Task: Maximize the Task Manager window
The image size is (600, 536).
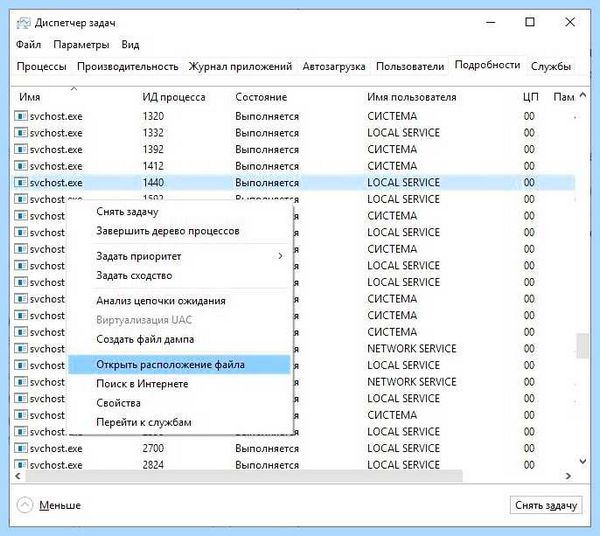Action: click(x=530, y=22)
